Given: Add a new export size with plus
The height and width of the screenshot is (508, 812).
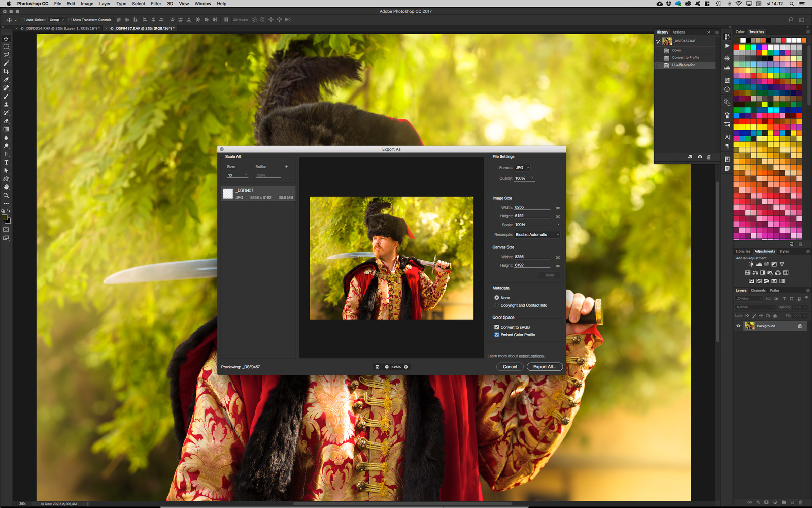Looking at the screenshot, I should (x=286, y=167).
